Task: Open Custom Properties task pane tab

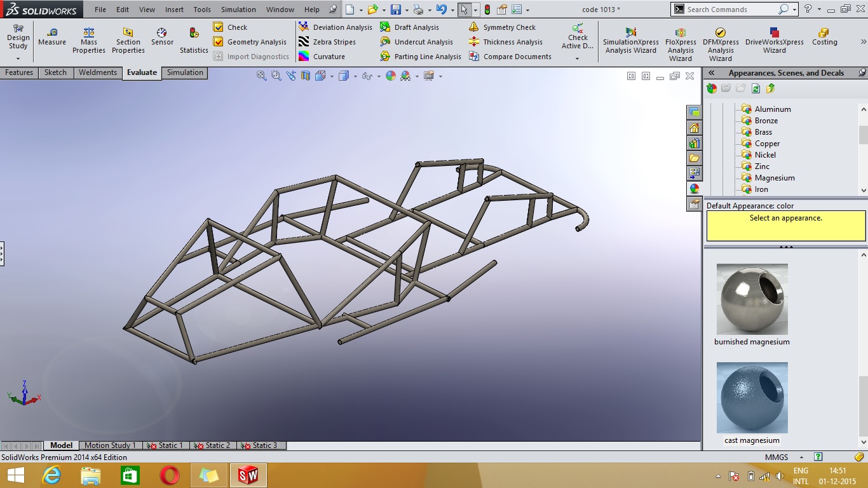Action: (x=695, y=204)
